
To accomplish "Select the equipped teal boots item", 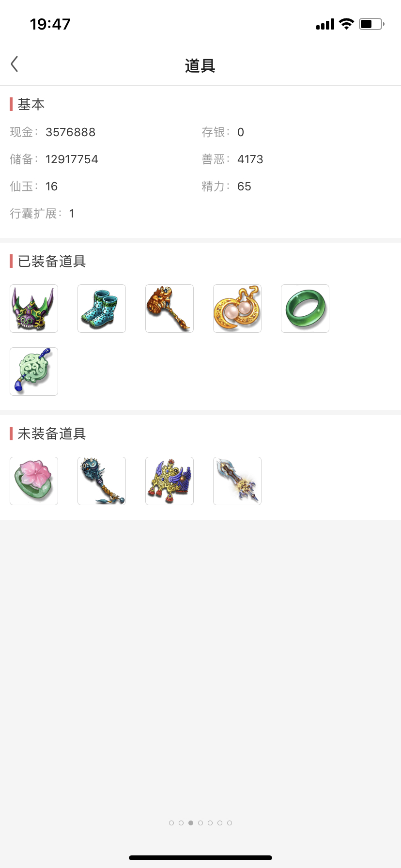I will [102, 309].
